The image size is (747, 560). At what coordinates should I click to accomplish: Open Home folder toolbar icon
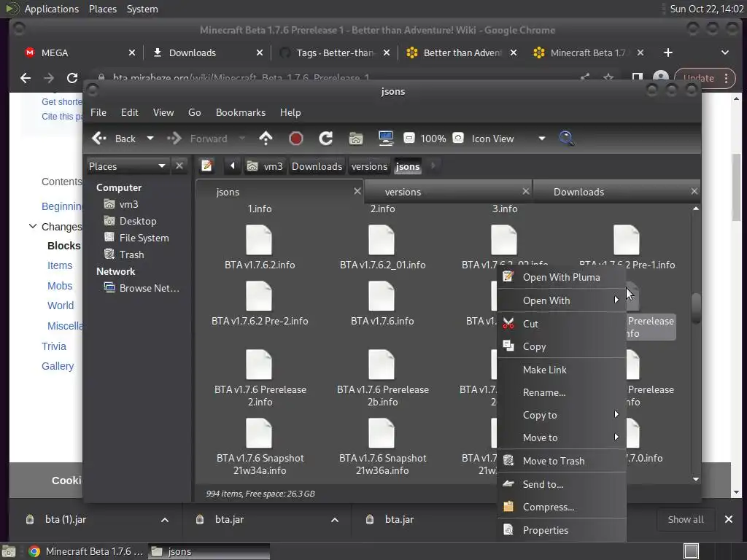[x=356, y=139]
